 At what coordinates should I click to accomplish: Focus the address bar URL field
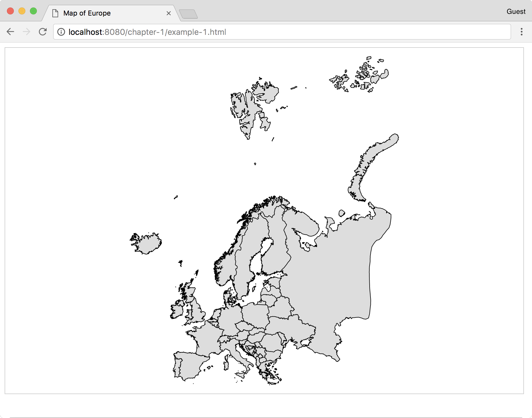click(282, 32)
